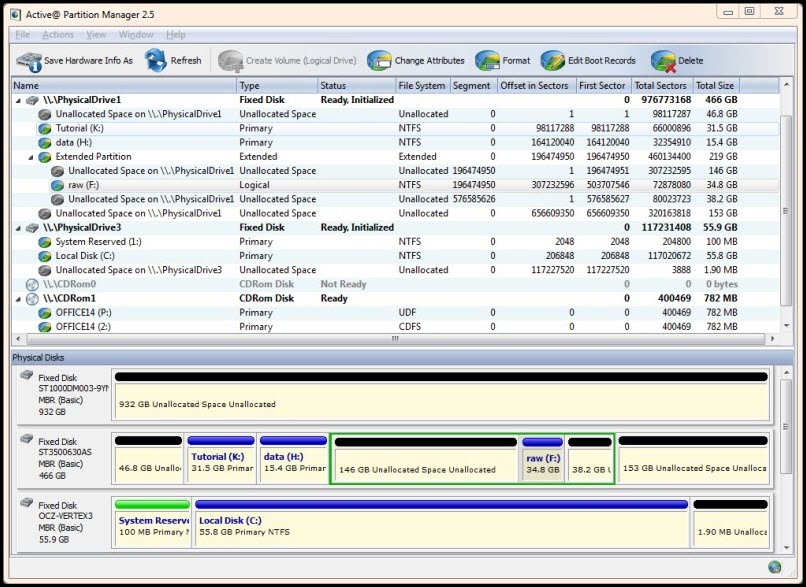
Task: Collapse the PhysicalDrive3 tree node
Action: click(x=19, y=228)
